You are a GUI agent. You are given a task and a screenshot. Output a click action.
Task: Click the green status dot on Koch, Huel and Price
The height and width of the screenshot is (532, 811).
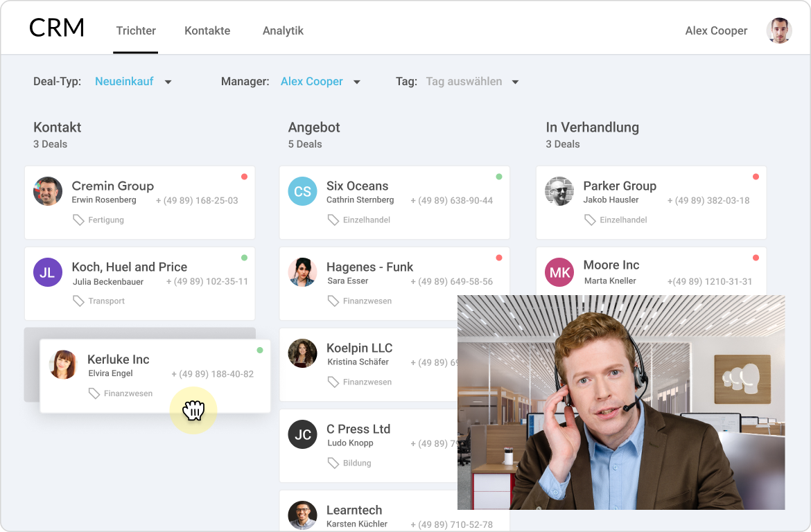pos(244,258)
